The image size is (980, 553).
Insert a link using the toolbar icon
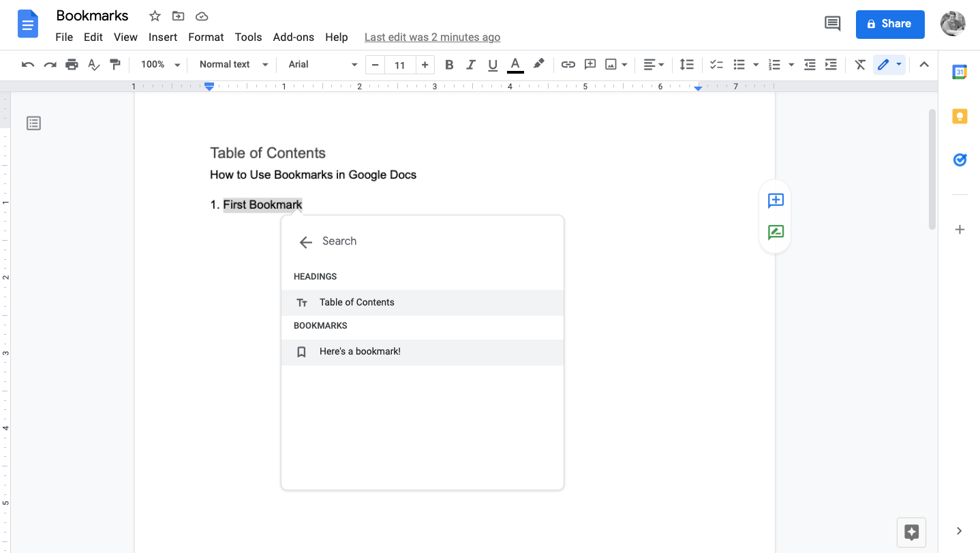tap(568, 64)
